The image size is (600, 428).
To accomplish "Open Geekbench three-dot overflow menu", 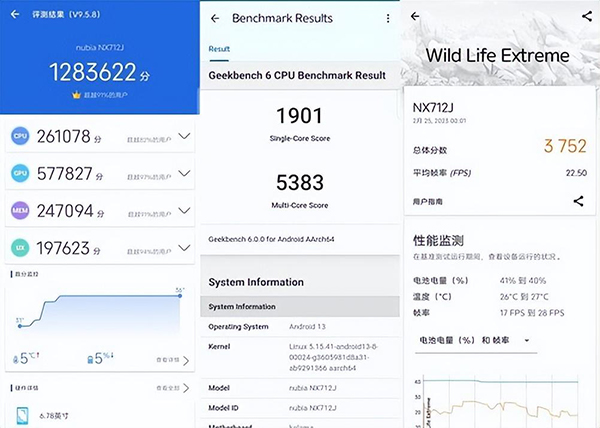I will [x=388, y=18].
